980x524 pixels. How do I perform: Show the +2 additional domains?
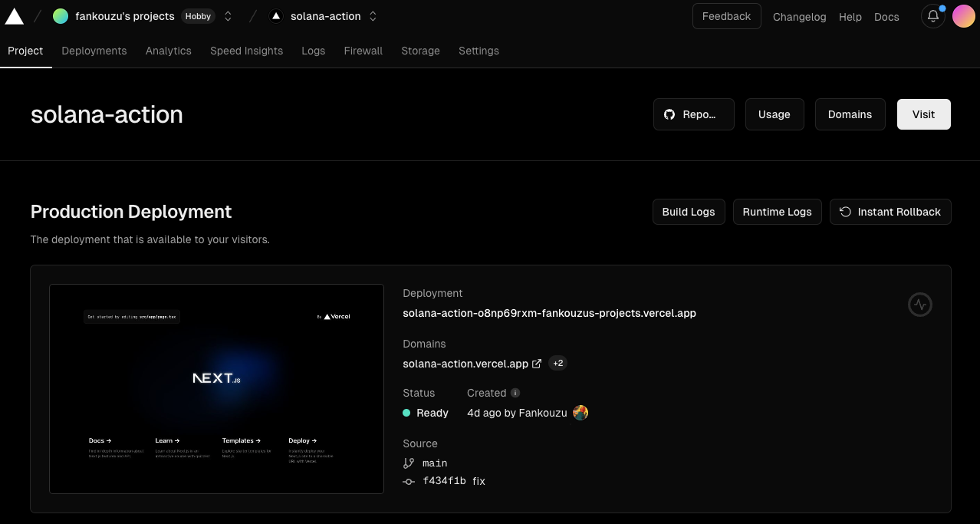(557, 364)
